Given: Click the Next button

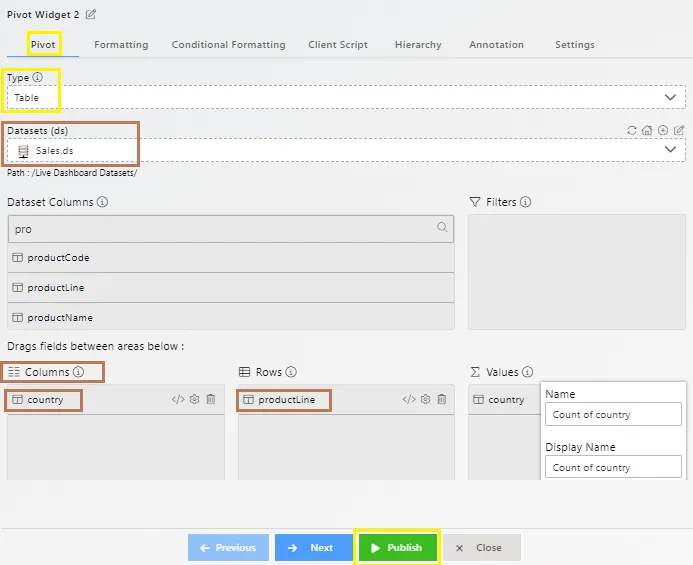Looking at the screenshot, I should (313, 548).
